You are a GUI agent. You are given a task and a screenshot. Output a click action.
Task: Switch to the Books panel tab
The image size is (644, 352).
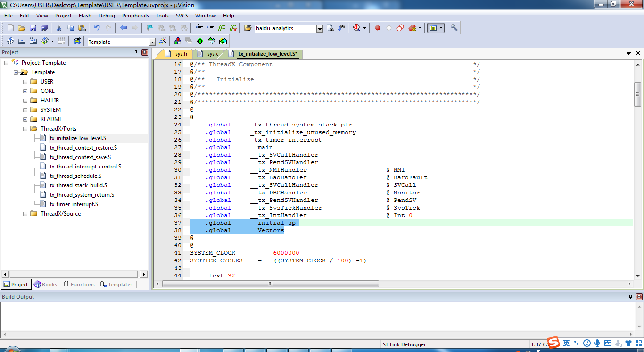click(x=45, y=285)
